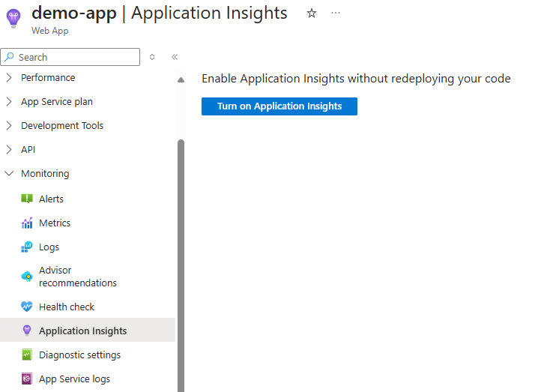Screen dimensions: 544x392
Task: Click the sidebar vertical scrollbar thumb
Action: click(181, 262)
